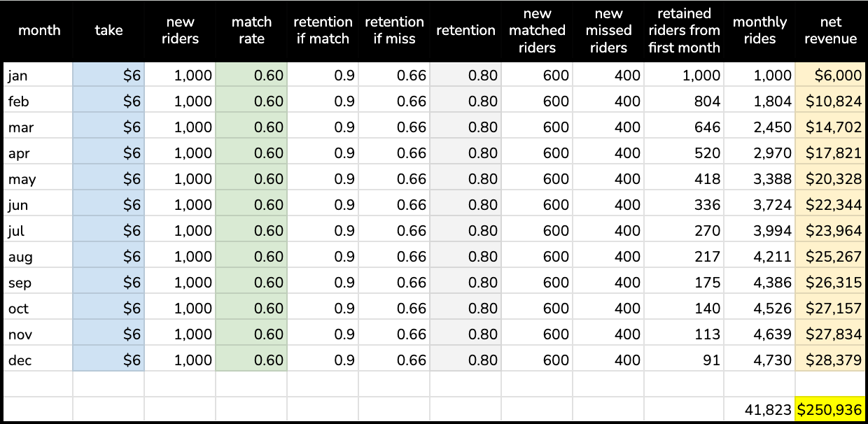Image resolution: width=868 pixels, height=424 pixels.
Task: Click the oct monthly rides 4,526 cell
Action: 759,309
